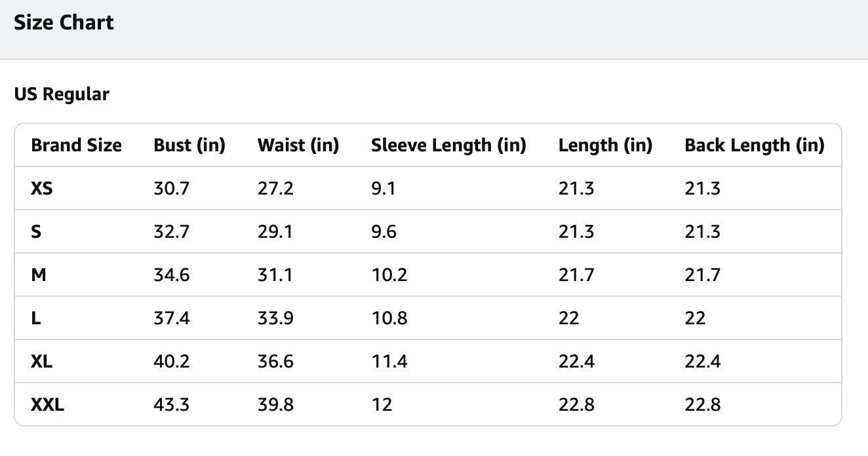This screenshot has height=456, width=868.
Task: Click the Length (in) column header
Action: click(x=605, y=145)
